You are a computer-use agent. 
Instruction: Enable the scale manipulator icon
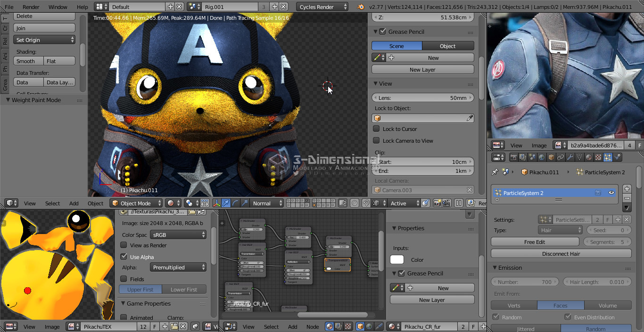[x=244, y=203]
